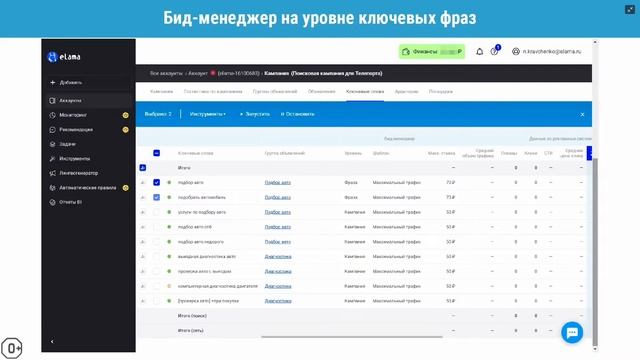Open 'Диагностика' link in 'проверка авто с выездом' row

click(278, 271)
